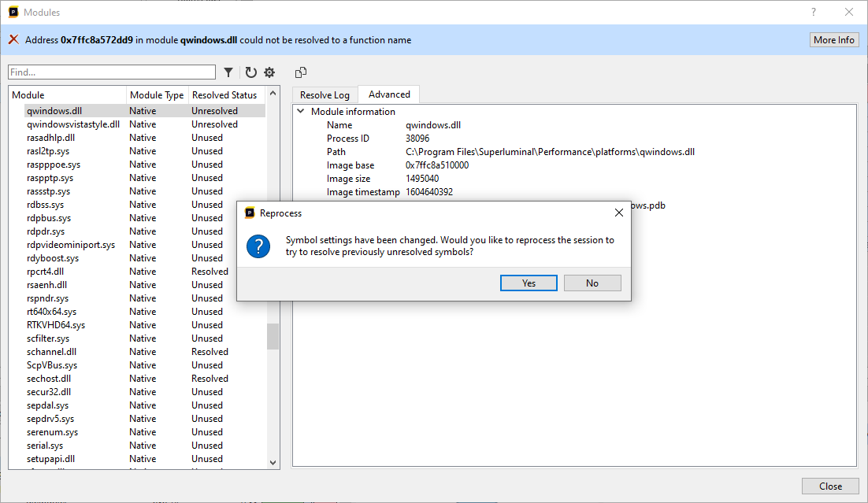This screenshot has width=868, height=503.
Task: Confirm reprocessing with Yes button
Action: pos(529,283)
